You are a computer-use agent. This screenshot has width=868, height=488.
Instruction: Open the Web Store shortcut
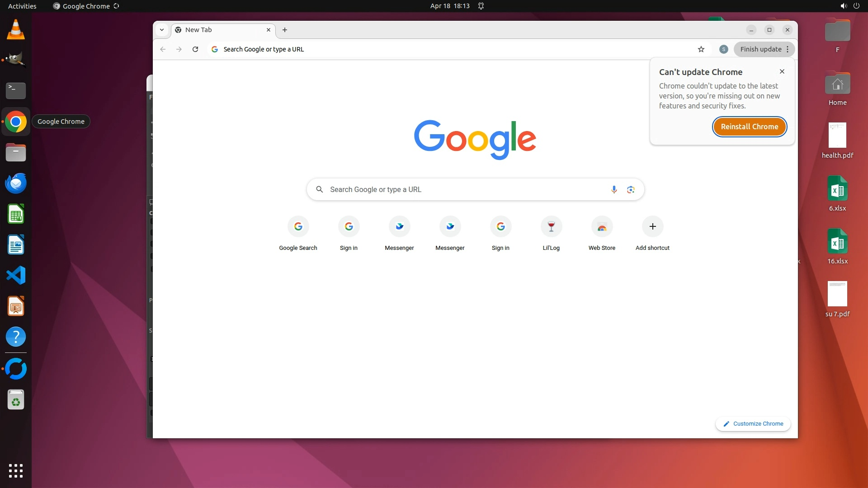click(x=602, y=227)
